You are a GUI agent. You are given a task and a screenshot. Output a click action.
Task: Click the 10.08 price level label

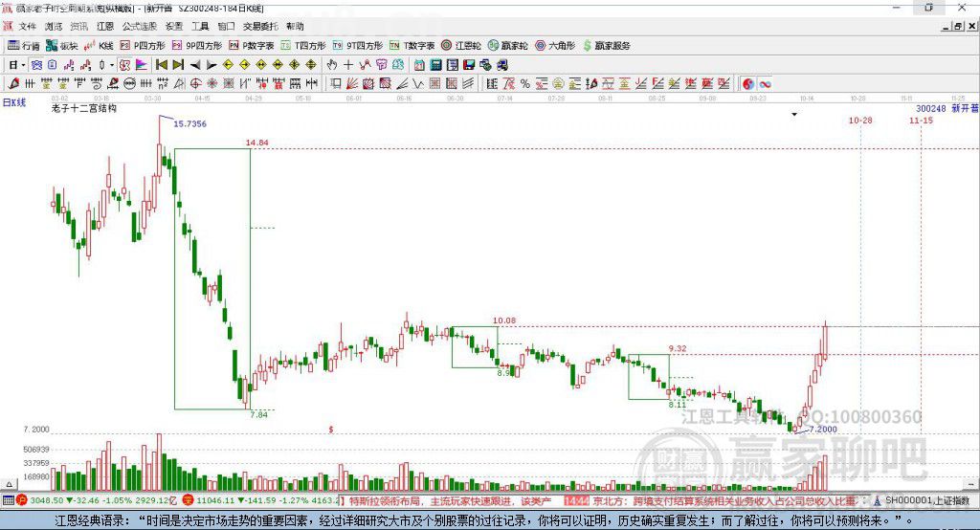pyautogui.click(x=503, y=320)
